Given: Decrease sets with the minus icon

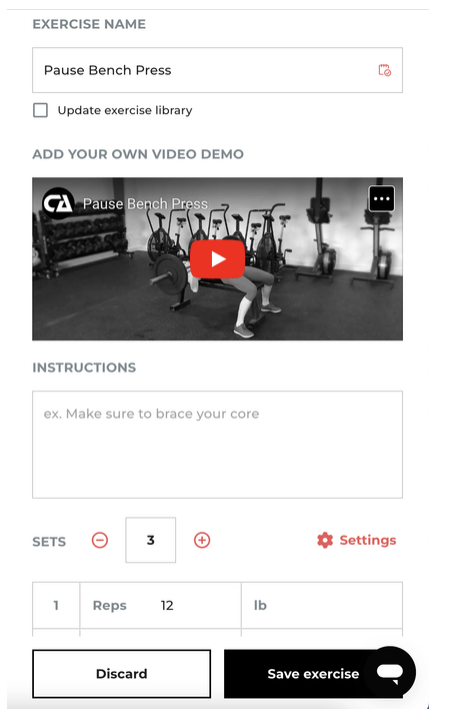Looking at the screenshot, I should tap(100, 540).
